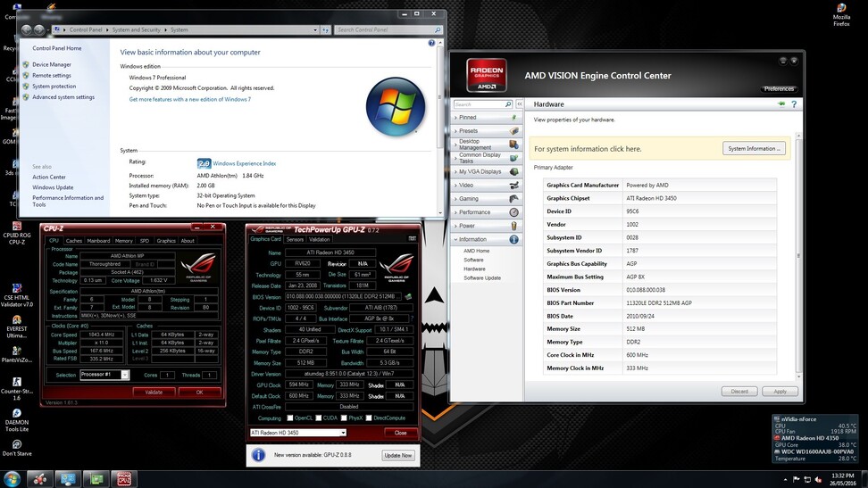Open Windows Experience Index link
This screenshot has width=868, height=488.
(x=244, y=164)
